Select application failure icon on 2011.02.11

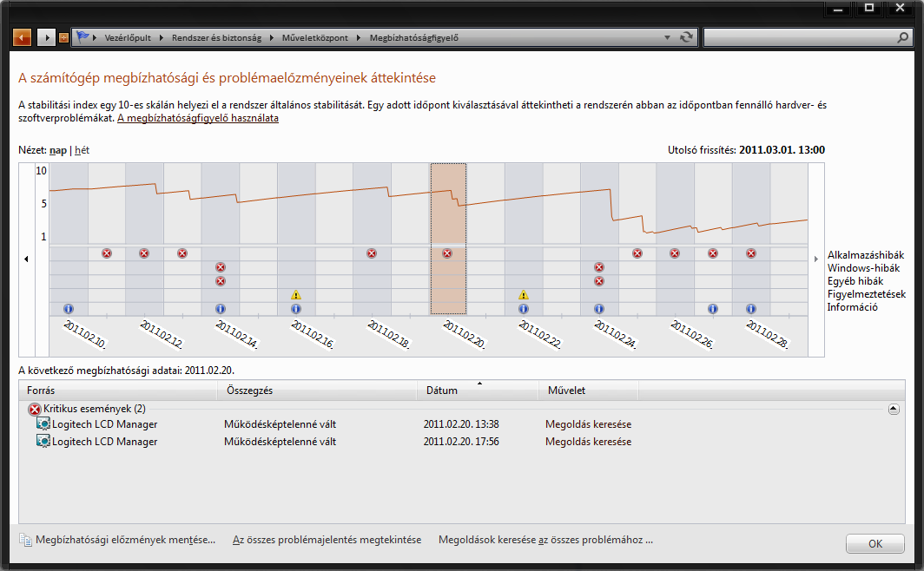[107, 253]
